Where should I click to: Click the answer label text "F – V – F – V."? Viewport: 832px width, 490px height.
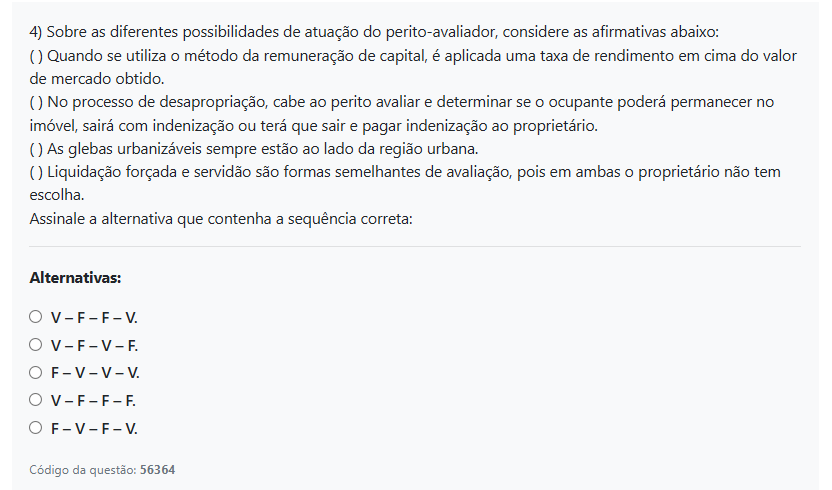(94, 429)
